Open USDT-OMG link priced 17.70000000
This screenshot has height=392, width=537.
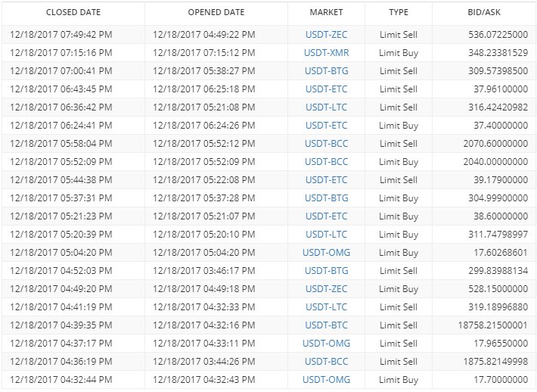[327, 380]
